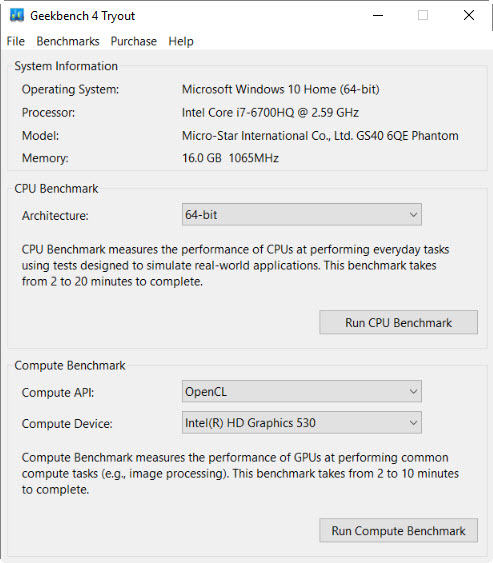Minimize the Geekbench 4 Tryout window
Image resolution: width=493 pixels, height=563 pixels.
378,15
